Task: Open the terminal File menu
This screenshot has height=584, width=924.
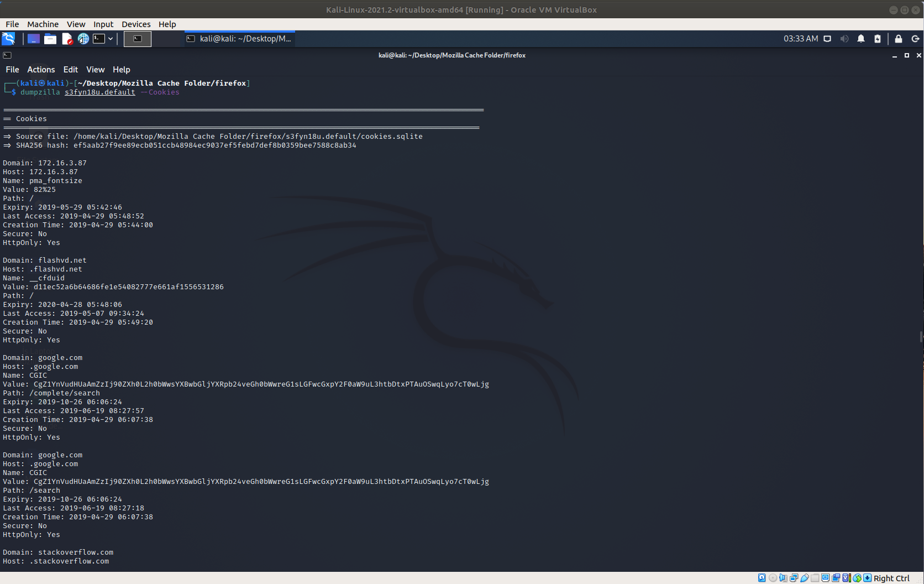Action: [x=12, y=70]
